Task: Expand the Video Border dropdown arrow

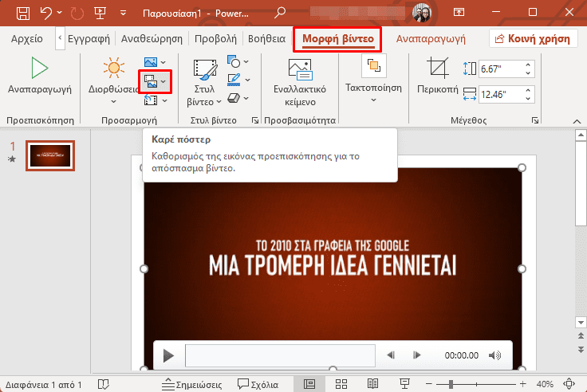Action: pyautogui.click(x=248, y=80)
